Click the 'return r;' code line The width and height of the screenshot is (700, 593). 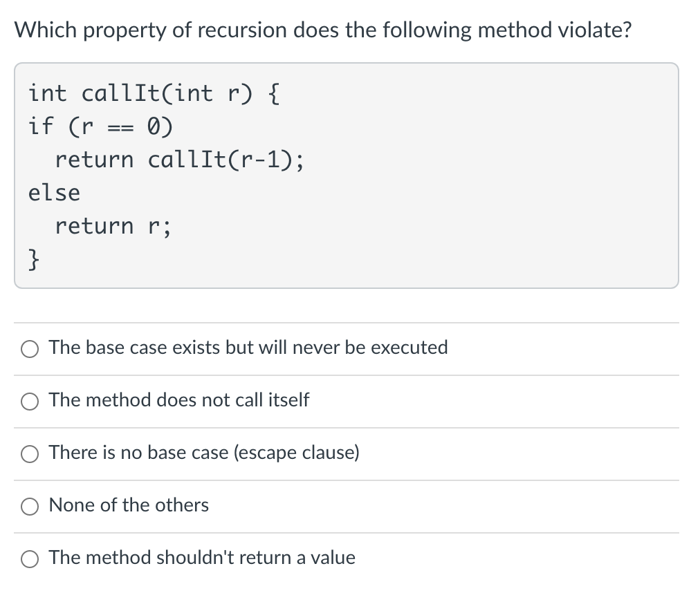coord(113,226)
